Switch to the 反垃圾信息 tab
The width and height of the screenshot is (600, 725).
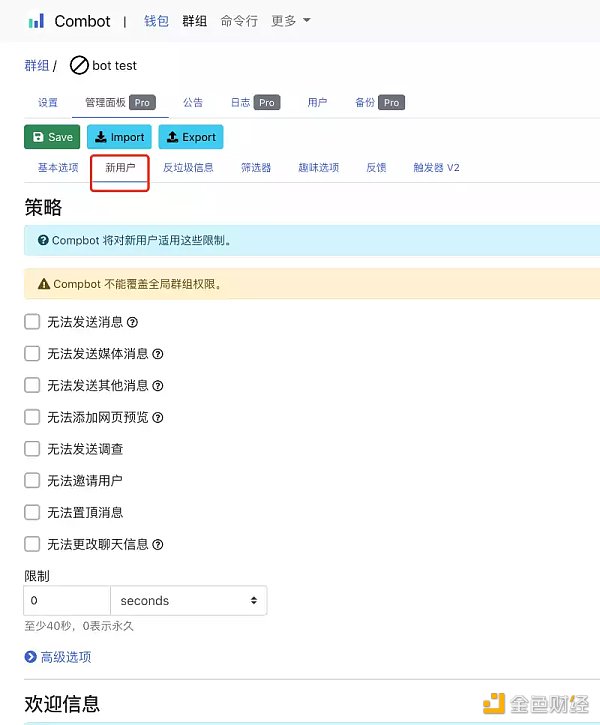(188, 168)
